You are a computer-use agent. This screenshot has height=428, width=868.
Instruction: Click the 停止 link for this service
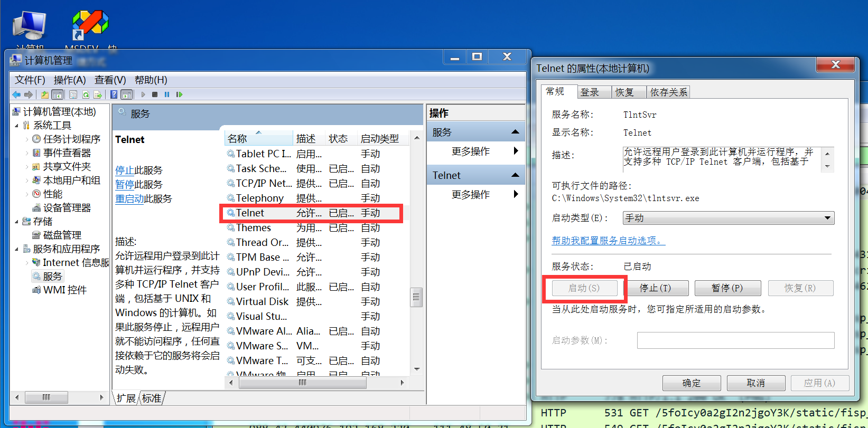125,170
